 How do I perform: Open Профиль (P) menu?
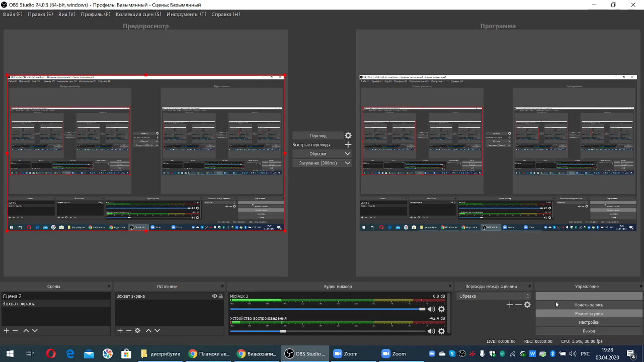tap(95, 14)
